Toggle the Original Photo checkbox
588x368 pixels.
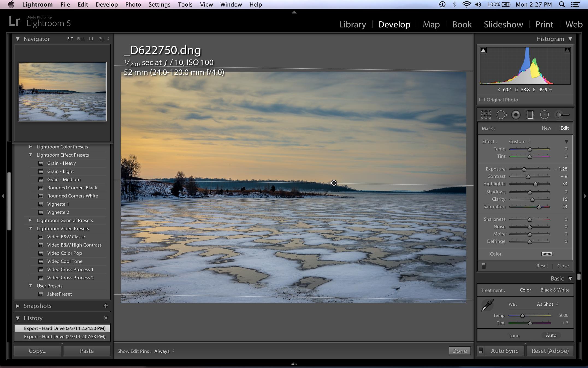(x=482, y=100)
